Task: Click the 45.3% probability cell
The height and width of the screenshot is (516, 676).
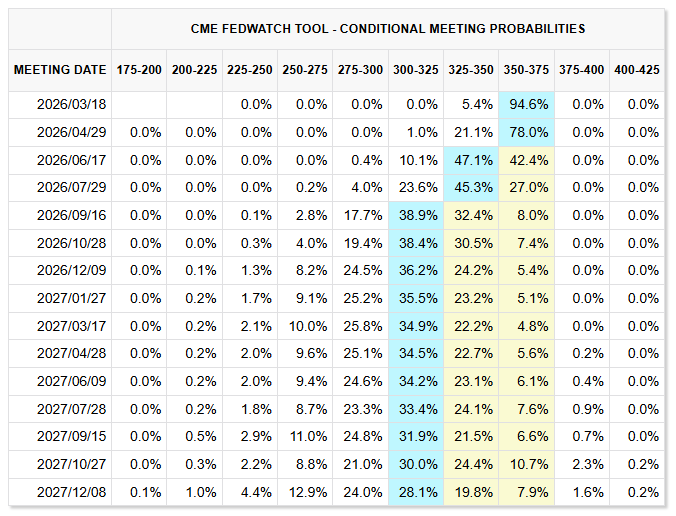Action: [472, 188]
